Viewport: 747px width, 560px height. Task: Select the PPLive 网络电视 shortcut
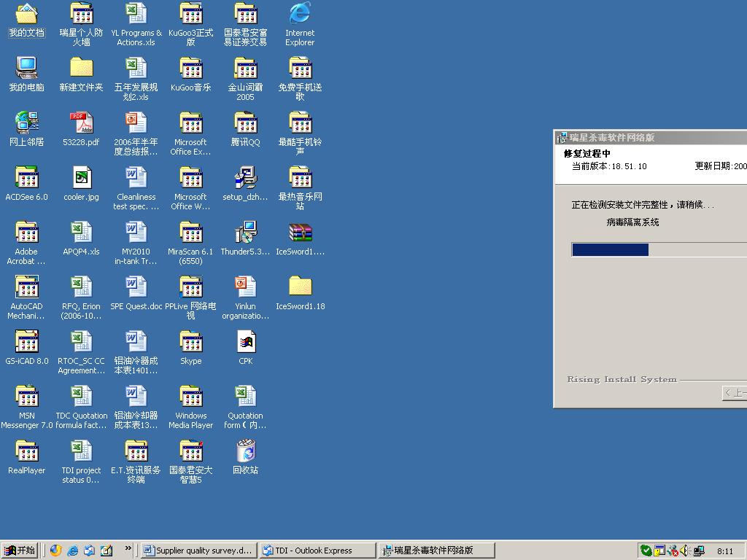click(x=190, y=297)
